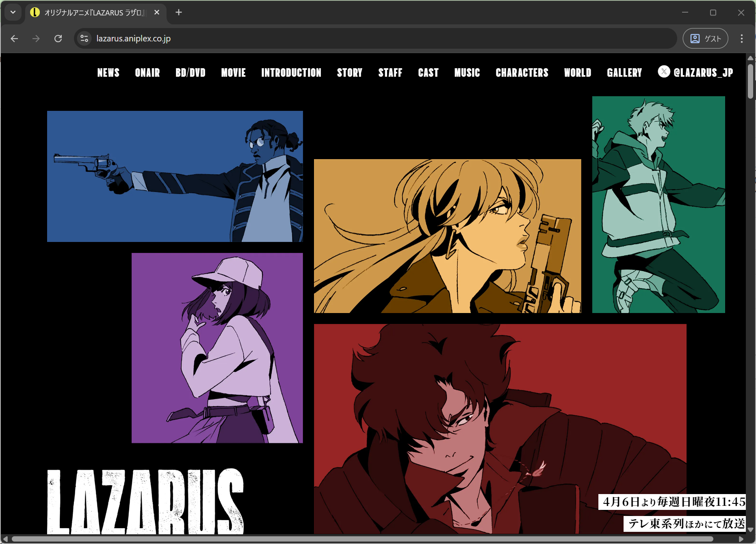The width and height of the screenshot is (756, 544).
Task: Click the scroll left arrow
Action: pos(5,539)
